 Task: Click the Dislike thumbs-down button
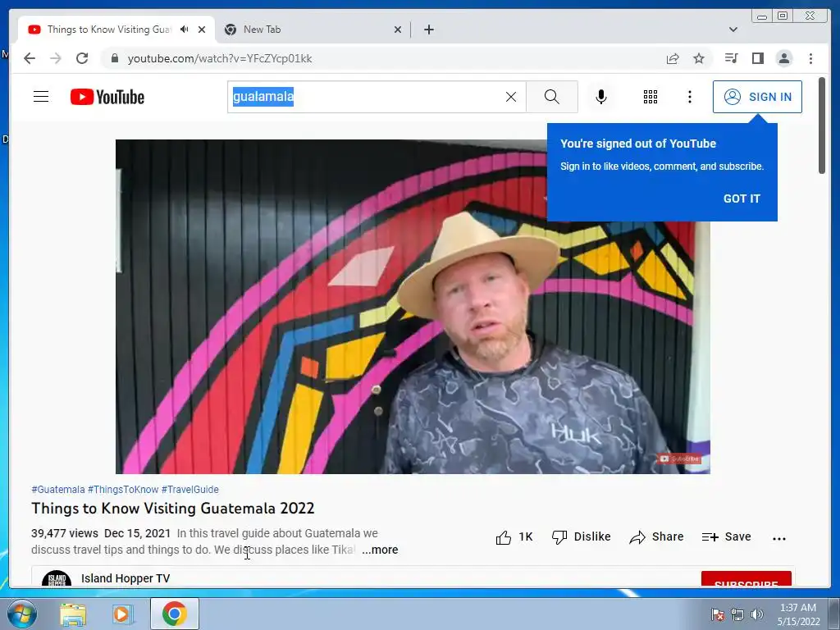pos(582,537)
